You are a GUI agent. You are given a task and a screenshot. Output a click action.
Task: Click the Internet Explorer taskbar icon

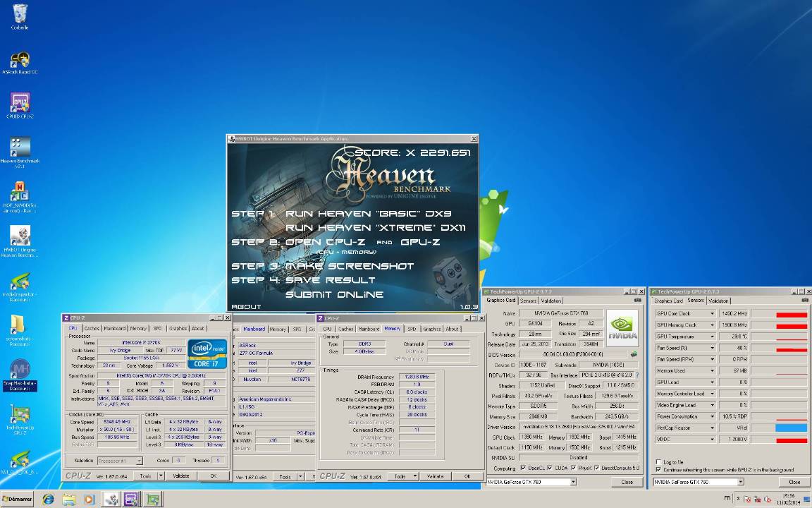[x=48, y=500]
